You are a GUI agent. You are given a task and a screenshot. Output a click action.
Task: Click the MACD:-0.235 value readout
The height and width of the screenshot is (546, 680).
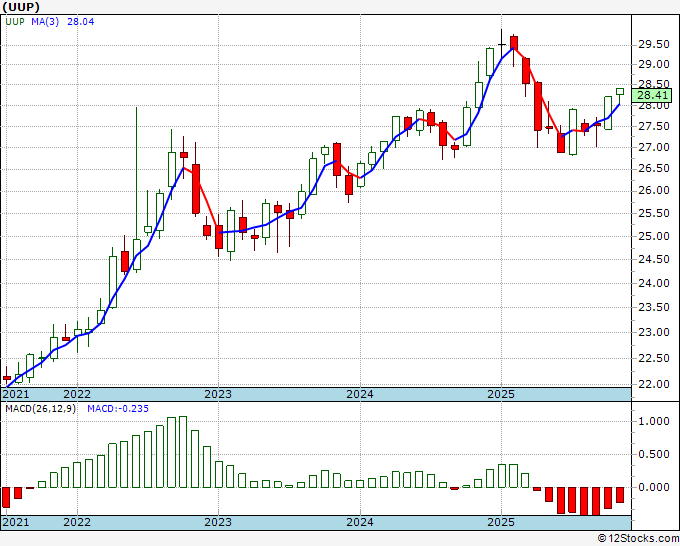(x=118, y=409)
